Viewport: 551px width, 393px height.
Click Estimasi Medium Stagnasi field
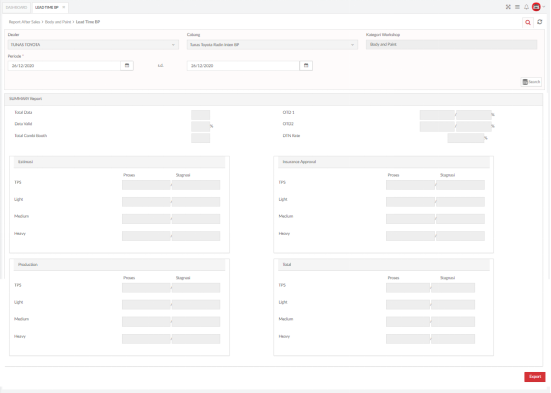pos(196,219)
